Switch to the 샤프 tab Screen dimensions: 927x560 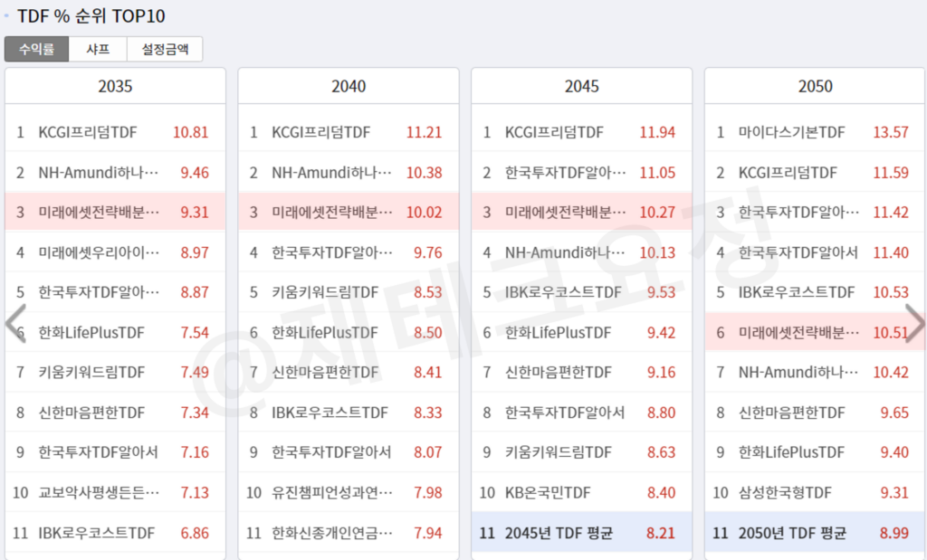coord(97,50)
